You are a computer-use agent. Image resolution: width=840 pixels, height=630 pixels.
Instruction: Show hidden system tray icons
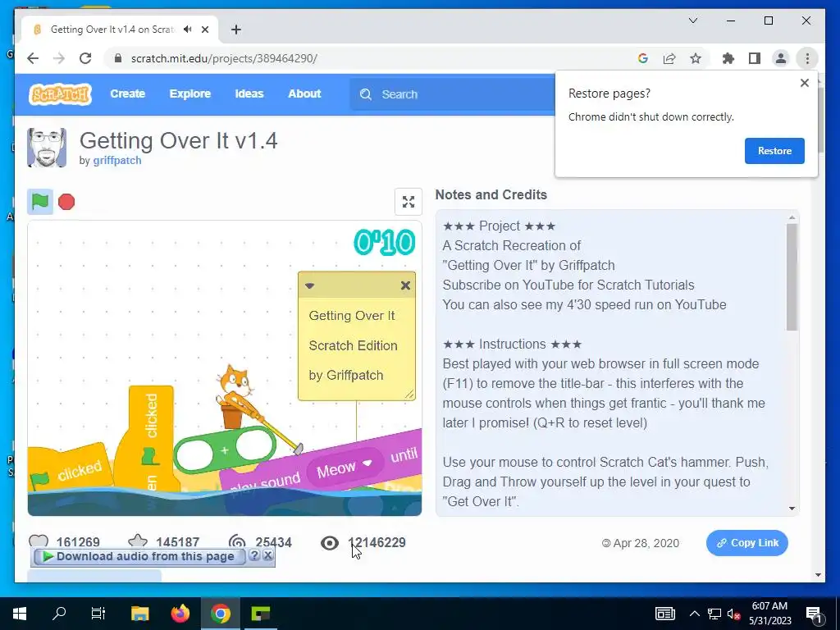click(x=694, y=614)
